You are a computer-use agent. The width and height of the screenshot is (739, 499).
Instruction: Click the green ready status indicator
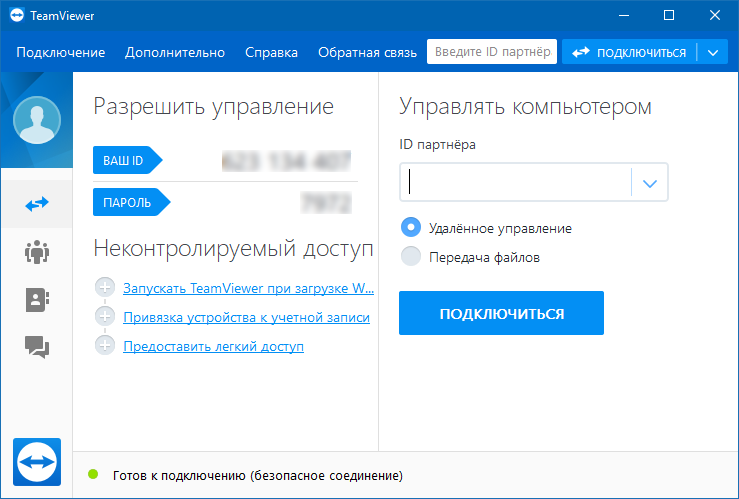coord(93,474)
